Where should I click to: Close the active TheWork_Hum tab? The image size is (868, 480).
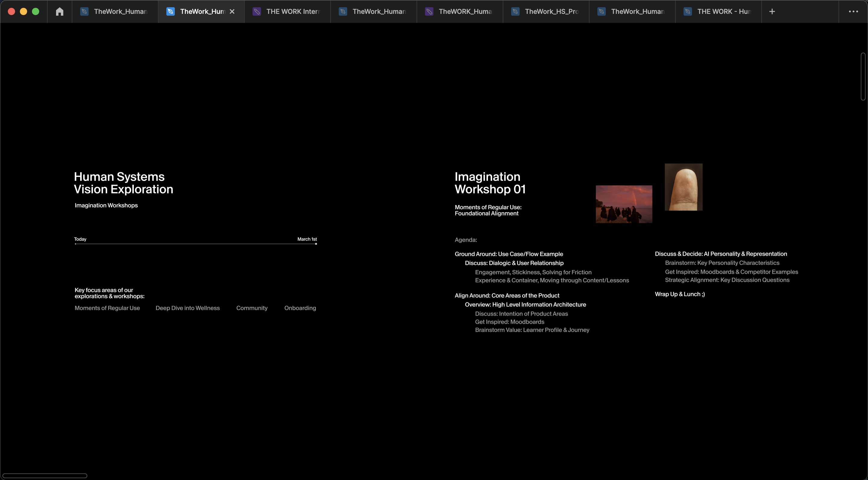coord(232,11)
